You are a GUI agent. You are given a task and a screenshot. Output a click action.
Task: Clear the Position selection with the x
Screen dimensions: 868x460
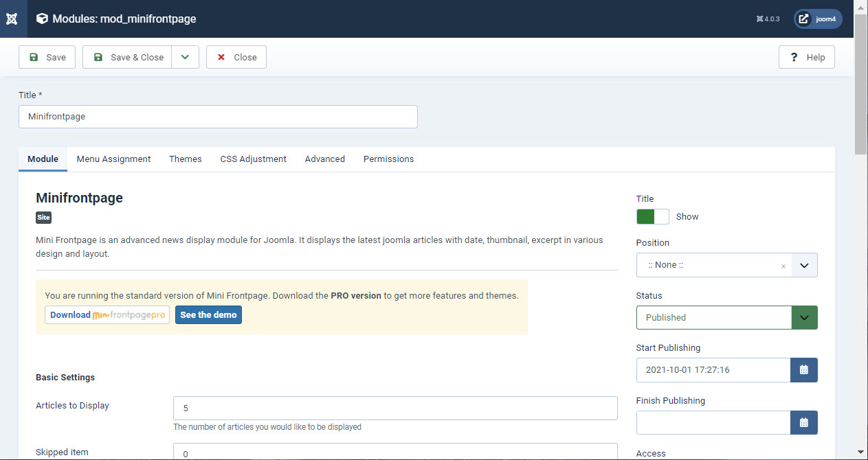tap(783, 266)
